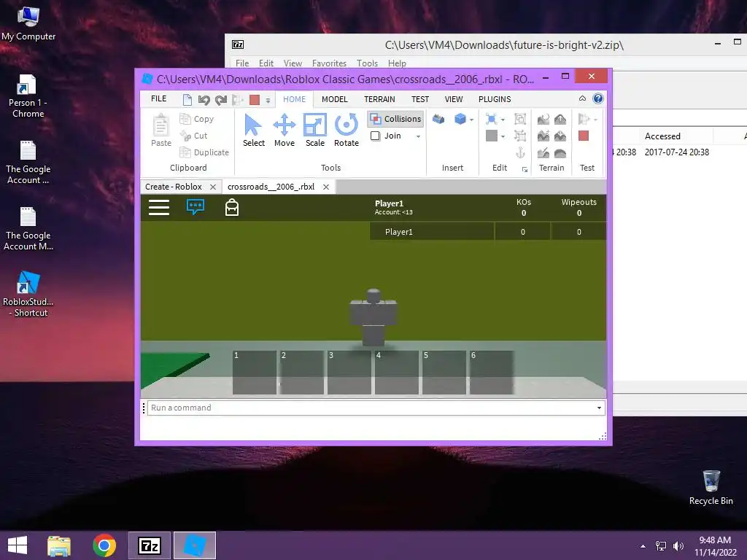Customize the quick access toolbar dropdown
This screenshot has width=747, height=560.
(268, 101)
